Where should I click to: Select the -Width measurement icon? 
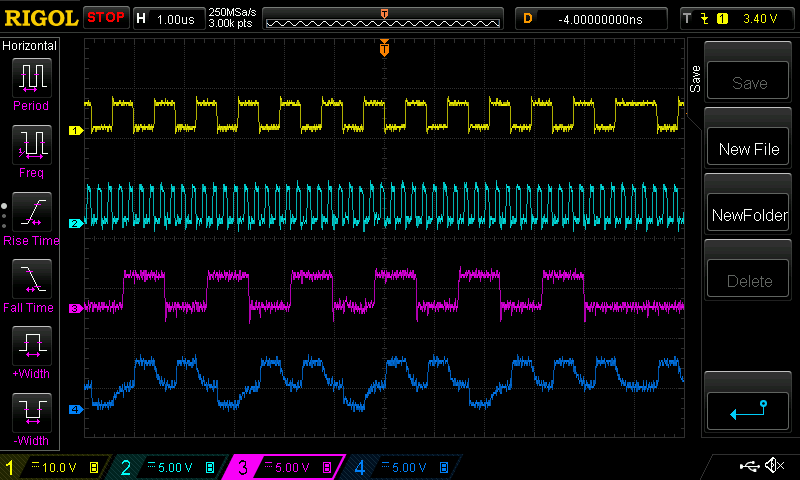32,412
